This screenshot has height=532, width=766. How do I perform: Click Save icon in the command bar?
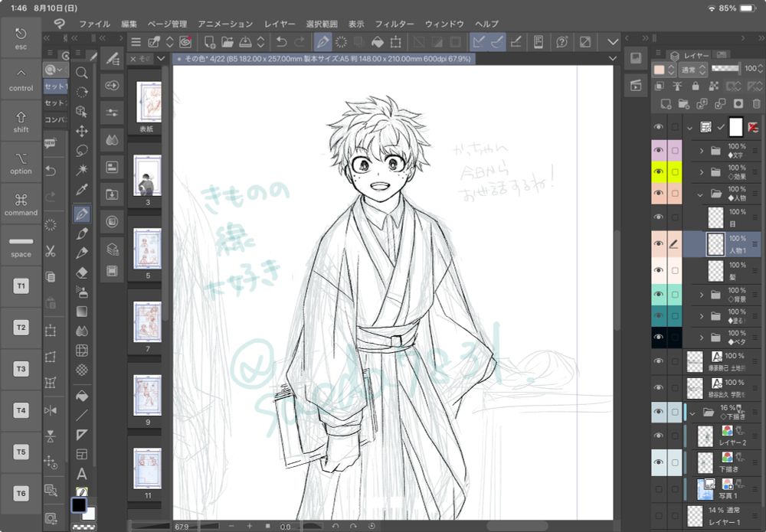(x=245, y=42)
